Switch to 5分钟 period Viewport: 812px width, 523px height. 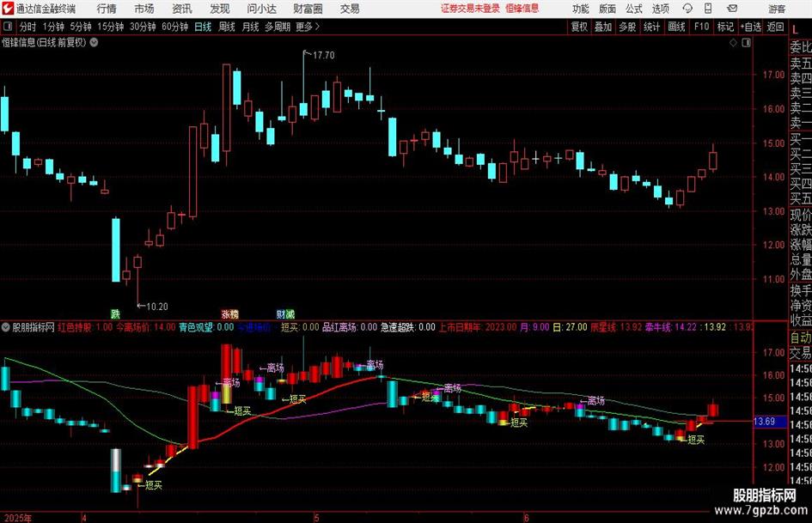81,27
